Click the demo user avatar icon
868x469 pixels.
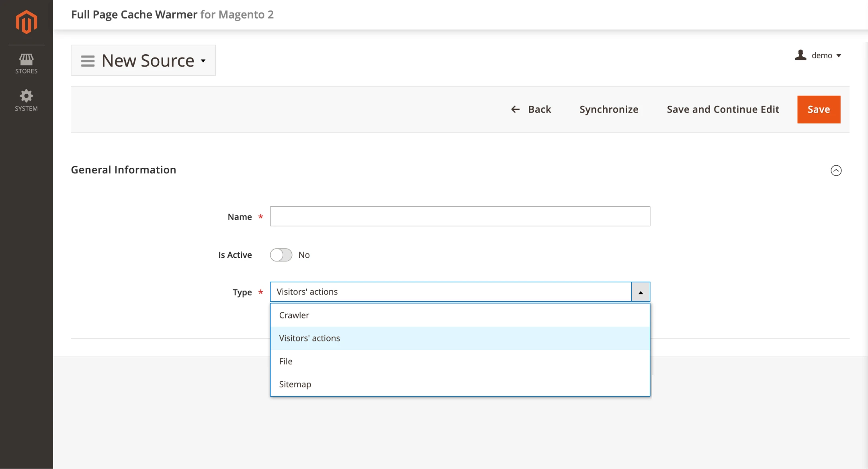click(x=800, y=55)
